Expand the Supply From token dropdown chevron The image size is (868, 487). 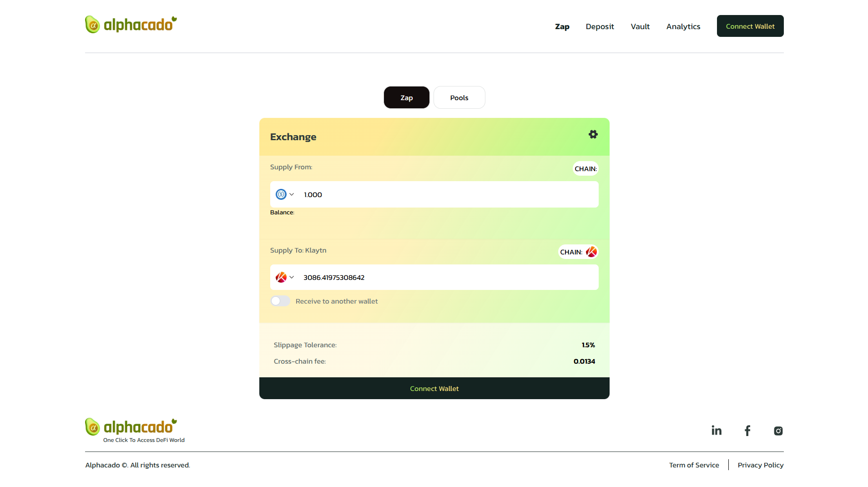292,194
